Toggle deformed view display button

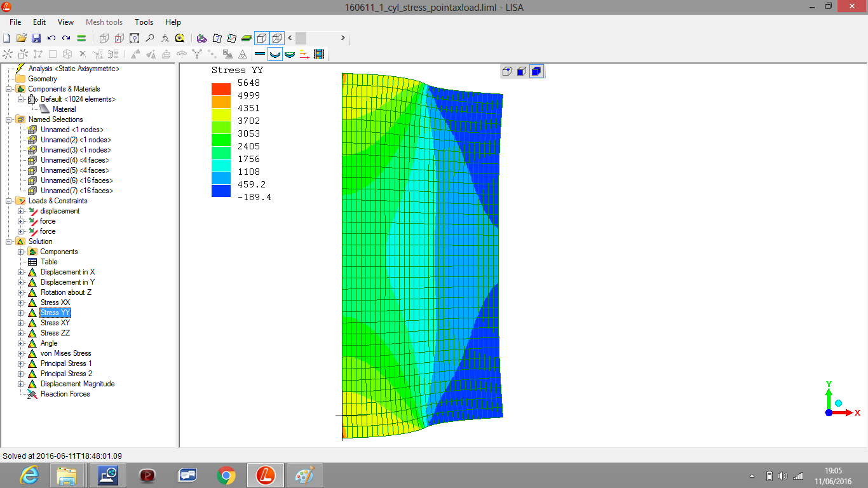click(x=275, y=55)
